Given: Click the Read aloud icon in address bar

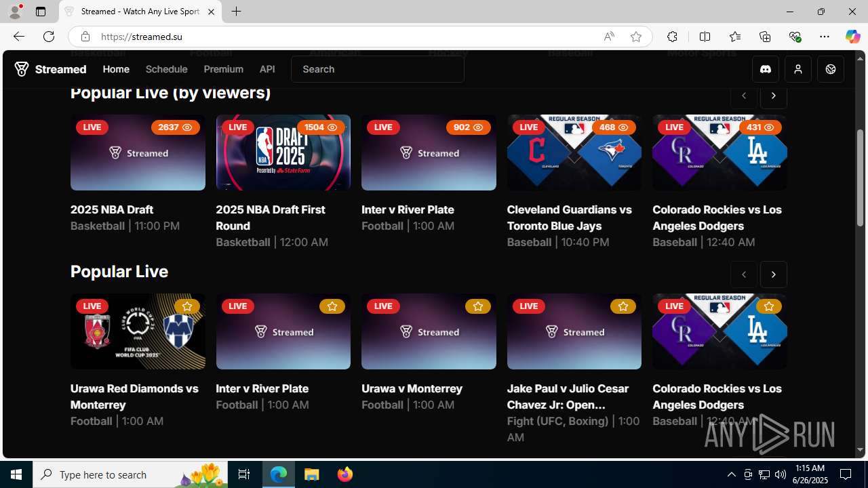Looking at the screenshot, I should [609, 37].
